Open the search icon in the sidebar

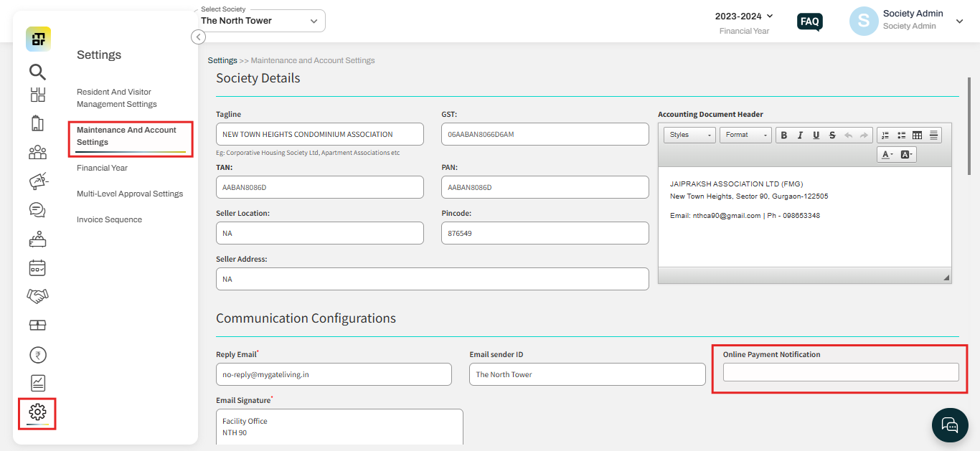(37, 72)
